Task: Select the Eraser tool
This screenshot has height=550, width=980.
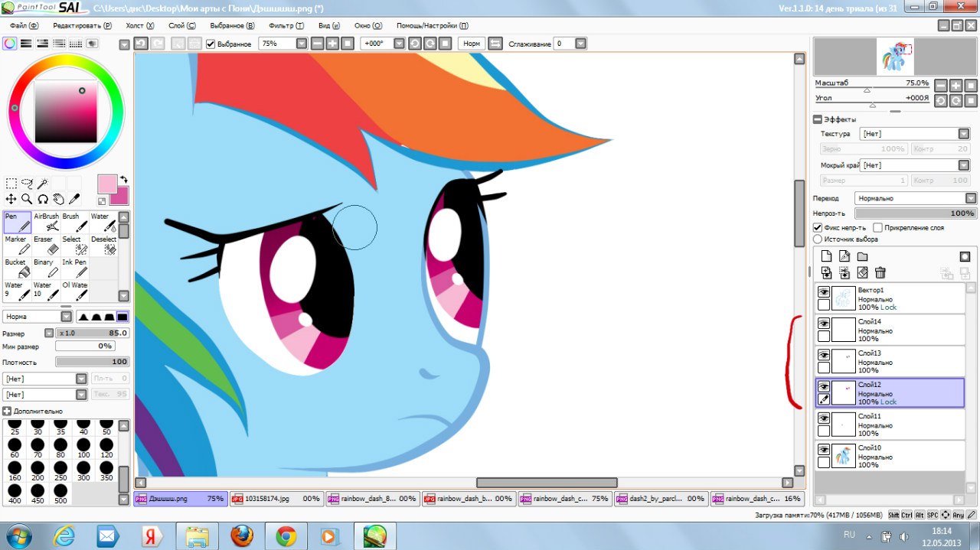Action: (x=46, y=245)
